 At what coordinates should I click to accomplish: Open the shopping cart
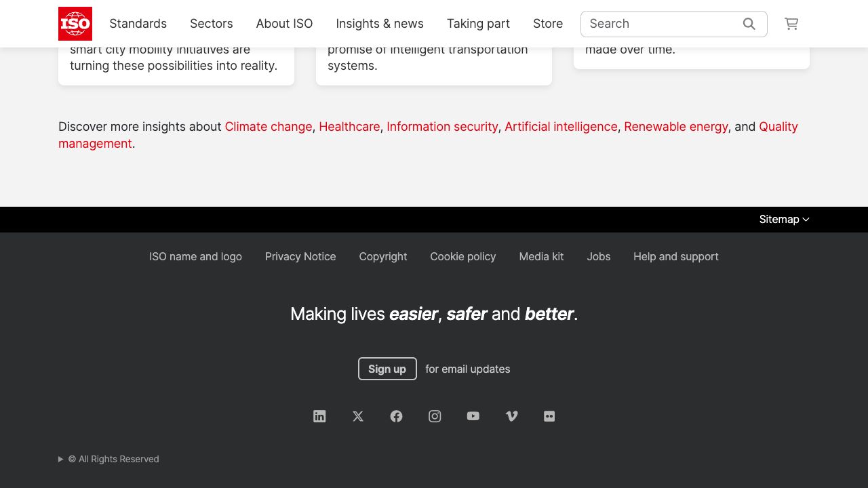tap(791, 24)
